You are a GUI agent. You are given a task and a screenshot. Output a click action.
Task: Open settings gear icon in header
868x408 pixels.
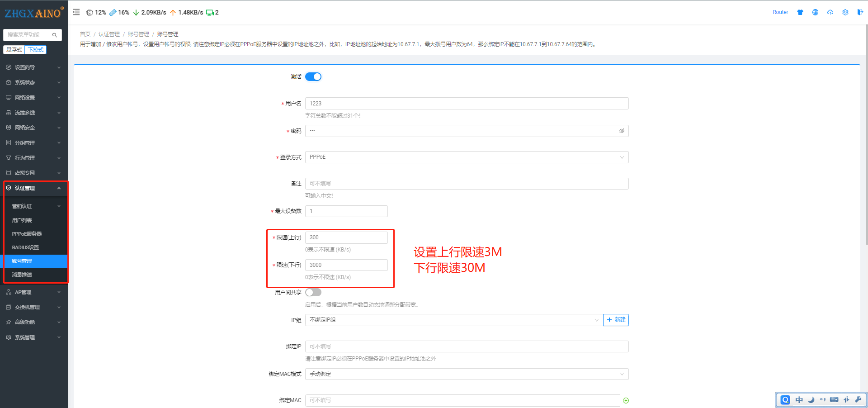845,12
